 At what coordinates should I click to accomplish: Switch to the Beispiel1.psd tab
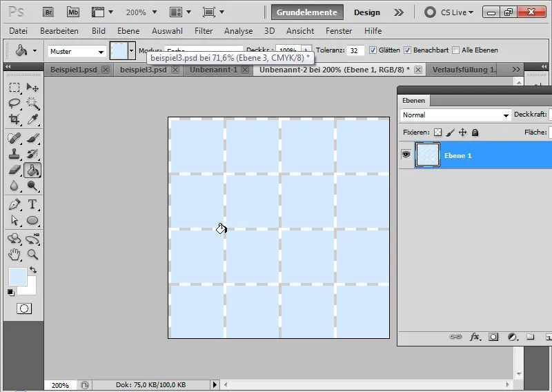74,70
